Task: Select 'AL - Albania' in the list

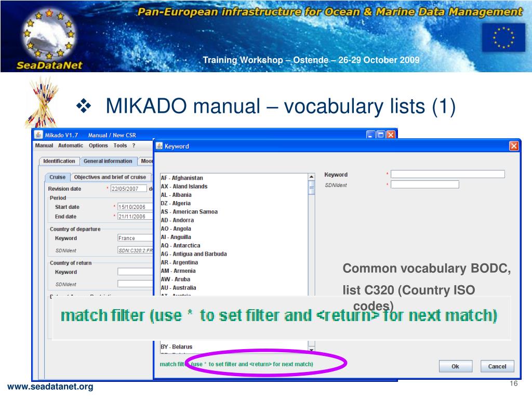Action: coord(234,195)
